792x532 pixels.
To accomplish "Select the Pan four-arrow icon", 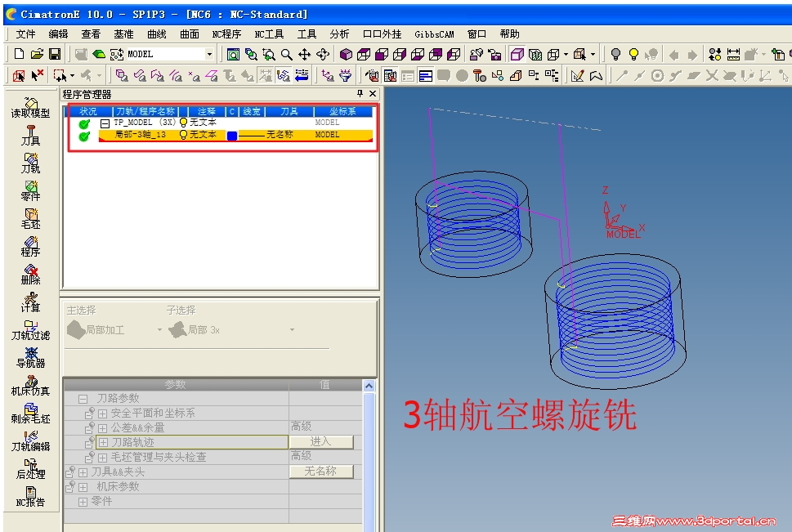I will tap(304, 54).
